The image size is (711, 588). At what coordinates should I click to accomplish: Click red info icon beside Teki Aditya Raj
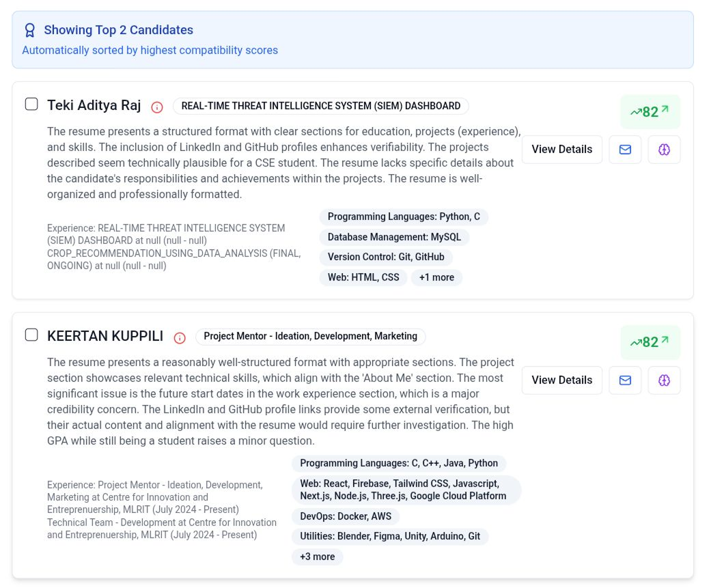(x=157, y=107)
